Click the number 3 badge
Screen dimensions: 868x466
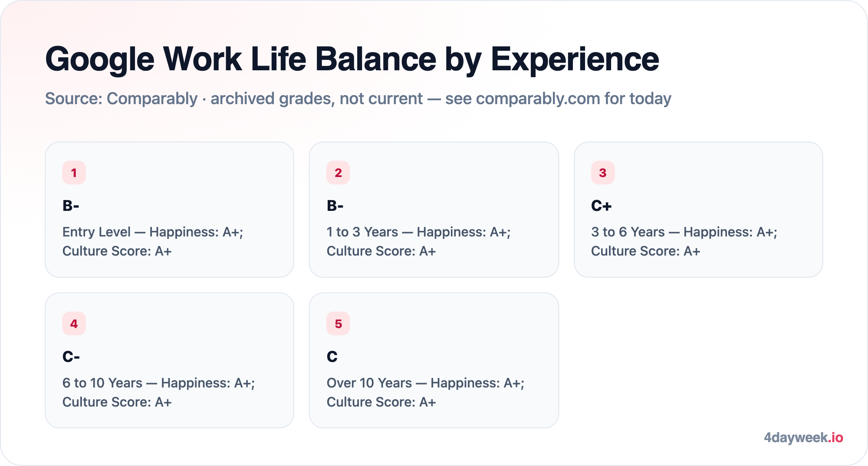click(603, 173)
